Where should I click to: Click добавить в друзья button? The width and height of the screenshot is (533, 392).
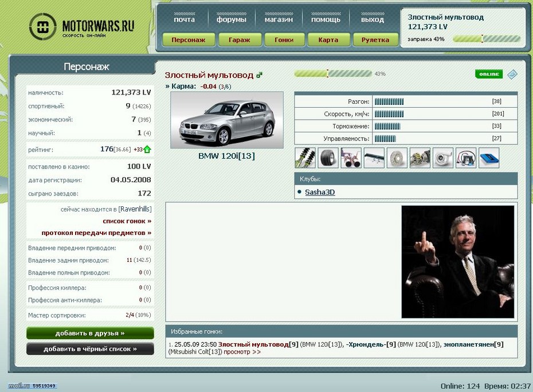tap(90, 333)
